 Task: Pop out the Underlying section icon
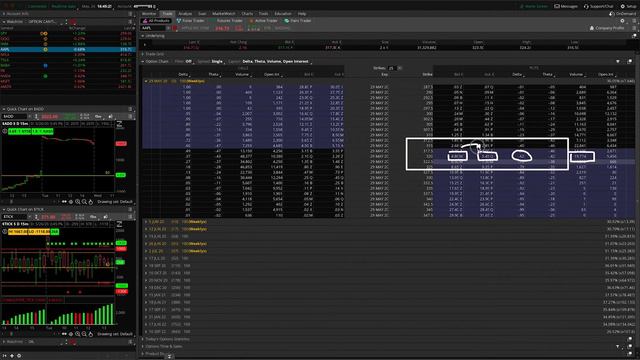(x=634, y=36)
